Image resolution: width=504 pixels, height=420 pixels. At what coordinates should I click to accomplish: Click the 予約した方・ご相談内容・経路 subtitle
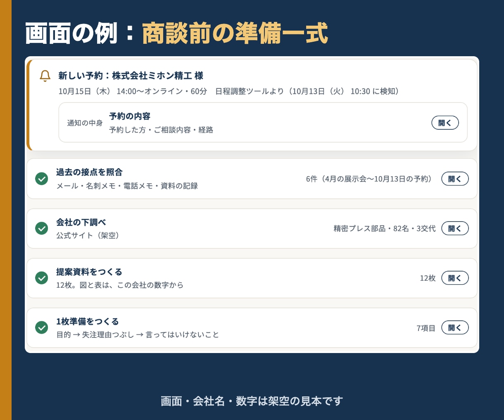pos(161,130)
